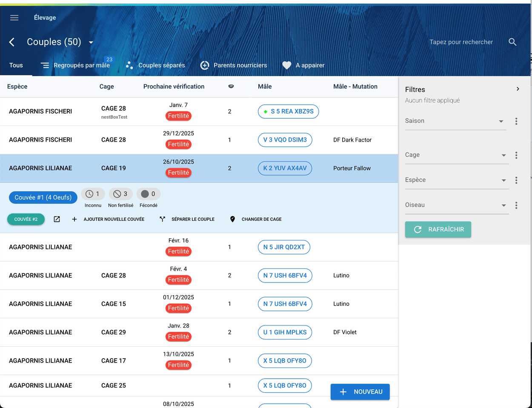Expand the Couples title dropdown arrow

[91, 42]
